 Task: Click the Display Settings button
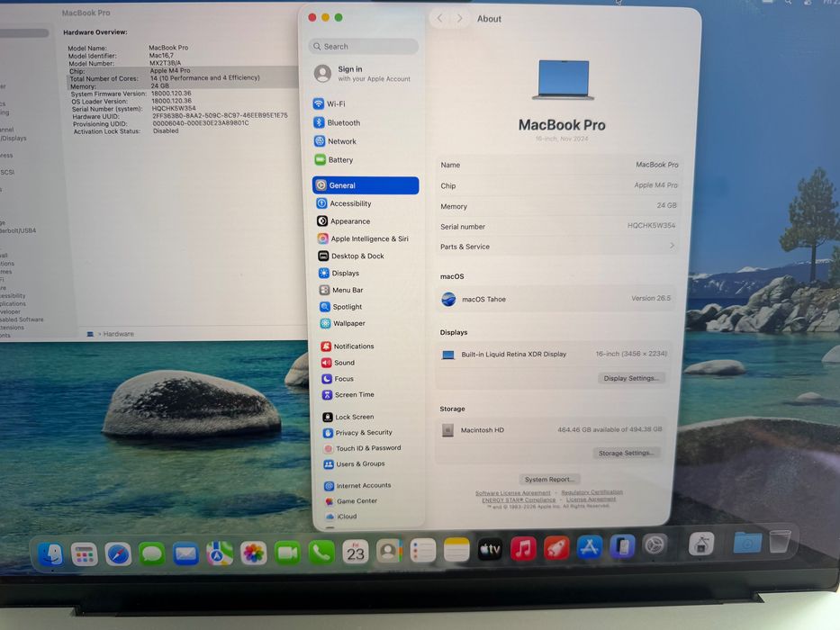(631, 378)
